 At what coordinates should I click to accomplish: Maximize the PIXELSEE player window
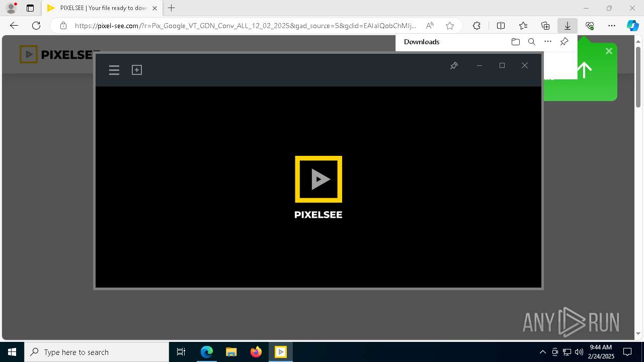502,66
